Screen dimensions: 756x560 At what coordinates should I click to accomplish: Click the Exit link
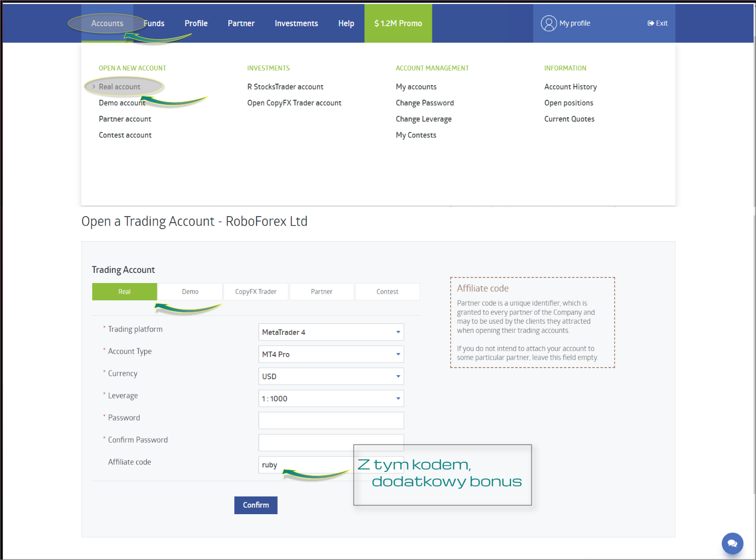coord(662,23)
